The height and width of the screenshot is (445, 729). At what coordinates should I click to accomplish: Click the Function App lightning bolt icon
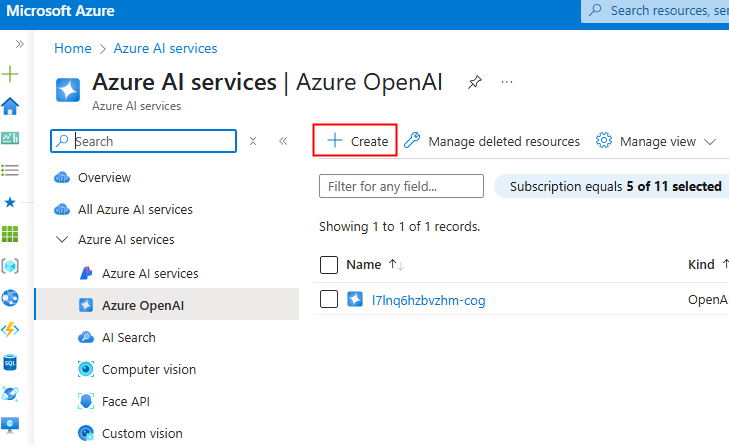pos(10,330)
